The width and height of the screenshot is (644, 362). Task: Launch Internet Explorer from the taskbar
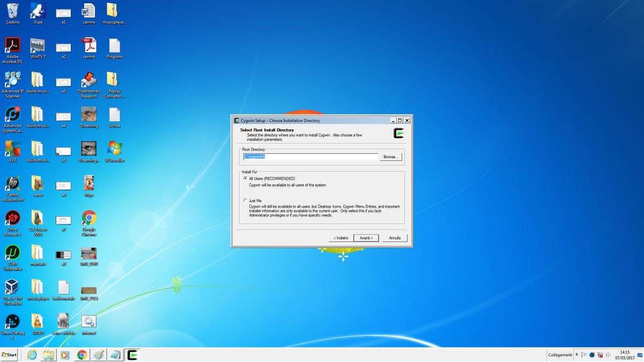pos(32,354)
